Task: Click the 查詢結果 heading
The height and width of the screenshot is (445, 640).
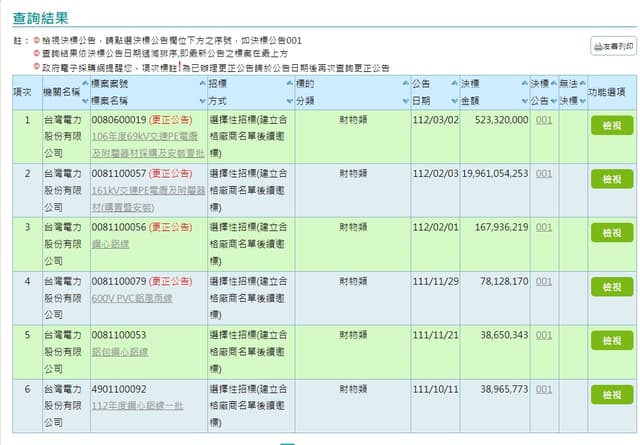Action: point(40,18)
